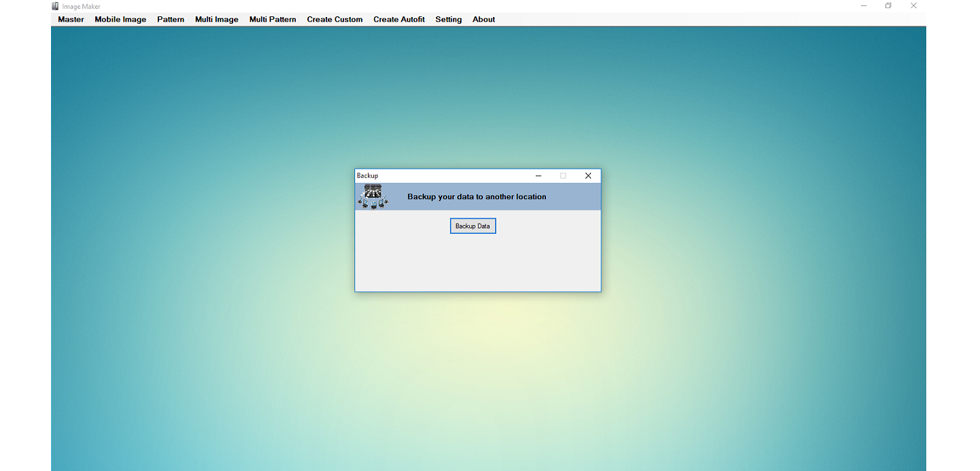Open the Multi Image menu
This screenshot has width=980, height=471.
pyautogui.click(x=216, y=20)
